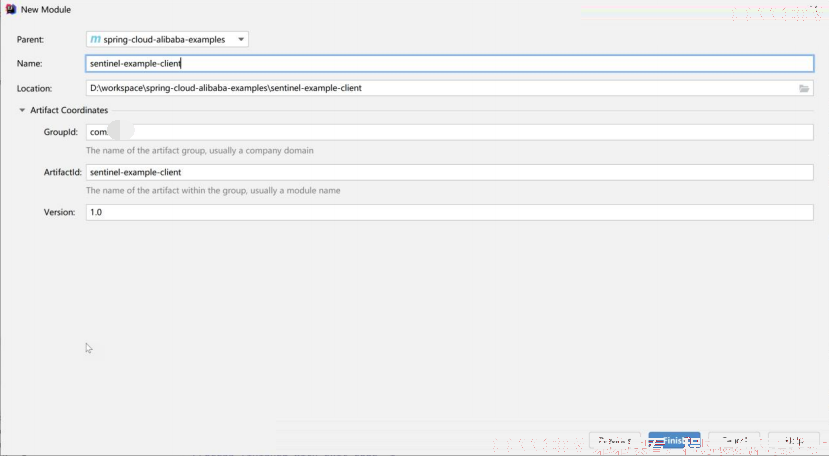Focus the GroupId text field
The width and height of the screenshot is (829, 456).
point(449,132)
